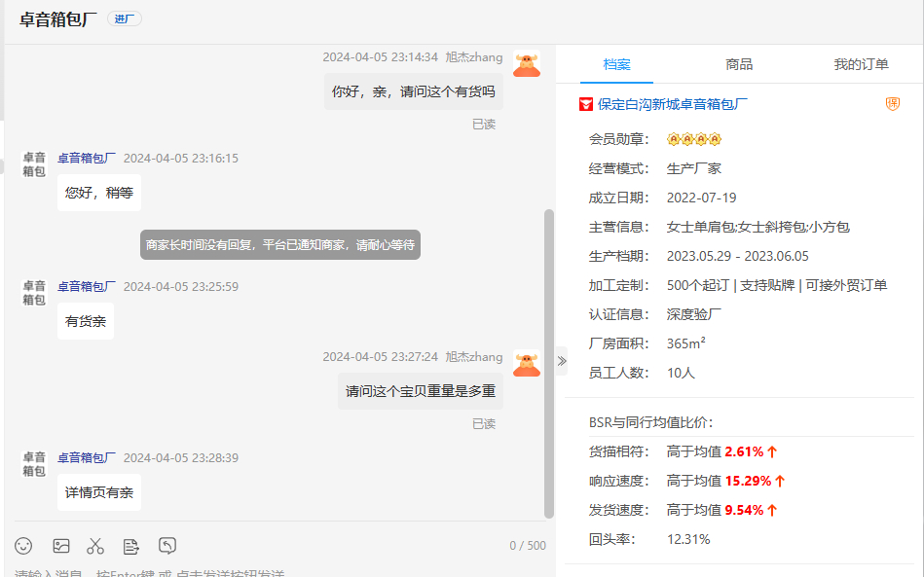Screen dimensions: 924x577
Task: Click 旭杰zhang's avatar on the first message
Action: click(526, 65)
